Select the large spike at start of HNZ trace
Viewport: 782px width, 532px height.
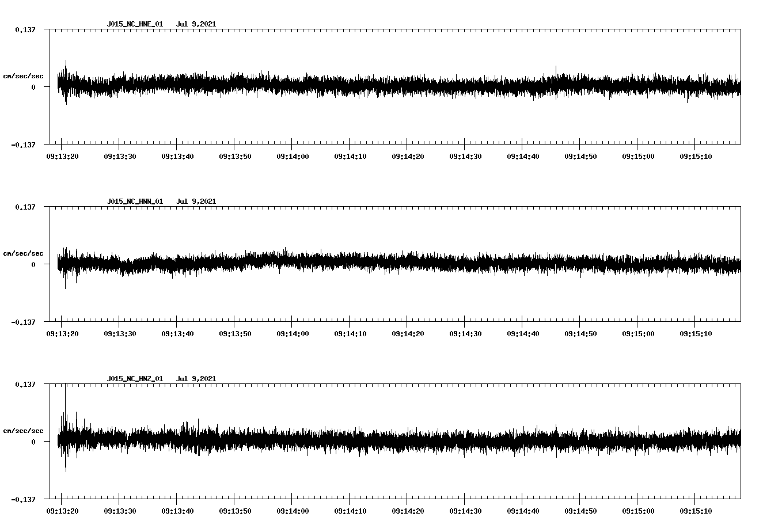tap(65, 426)
